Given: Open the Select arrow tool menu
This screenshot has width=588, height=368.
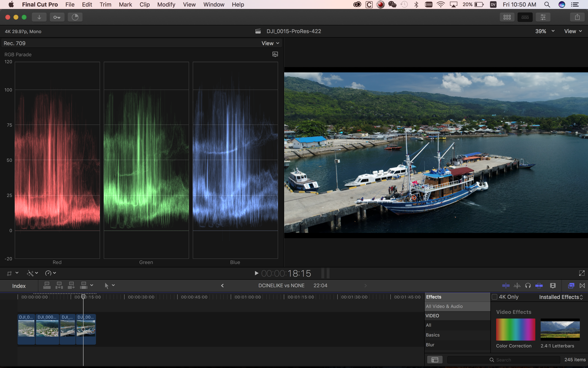Looking at the screenshot, I should (109, 285).
